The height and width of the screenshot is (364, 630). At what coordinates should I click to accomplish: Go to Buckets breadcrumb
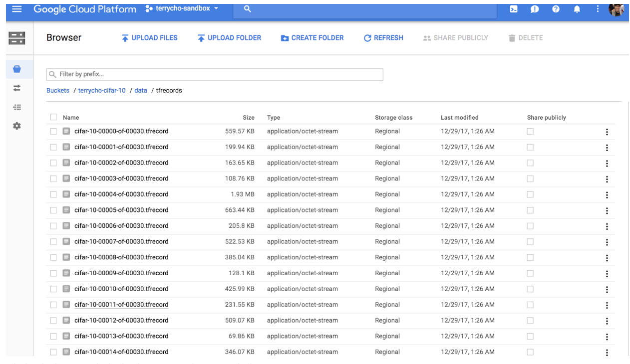point(58,91)
